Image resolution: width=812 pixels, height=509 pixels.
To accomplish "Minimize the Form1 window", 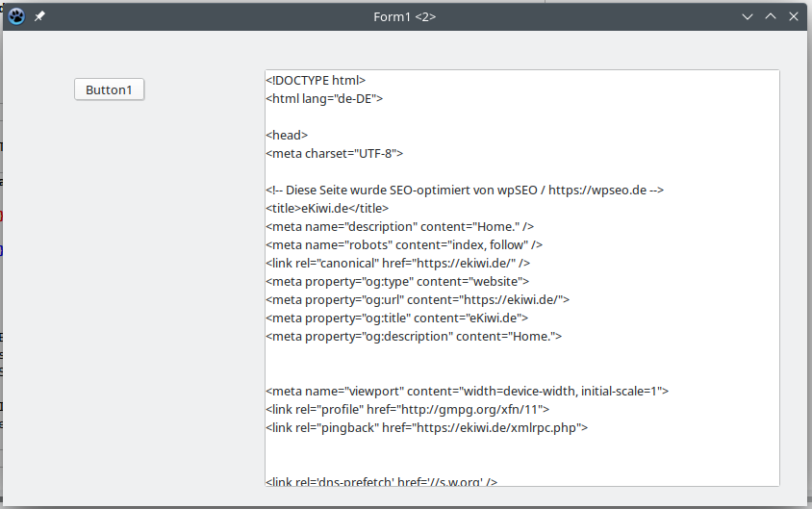I will click(748, 16).
